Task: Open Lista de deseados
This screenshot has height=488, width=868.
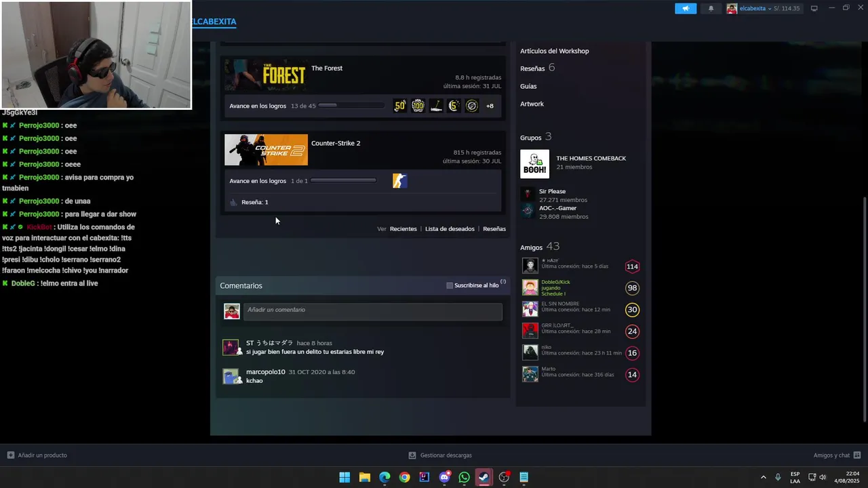Action: tap(450, 229)
